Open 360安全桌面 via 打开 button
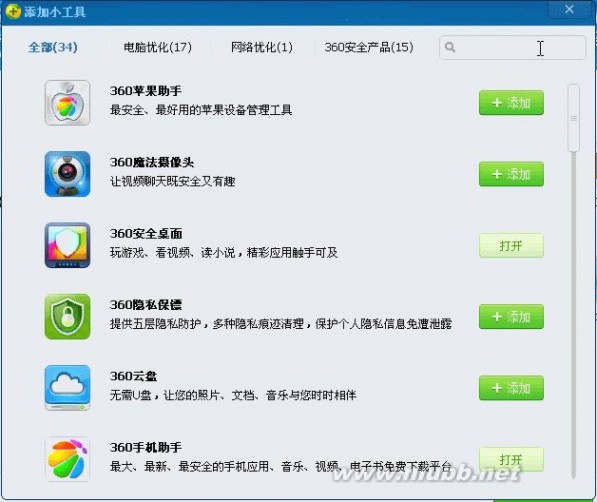The width and height of the screenshot is (597, 502). (x=511, y=245)
